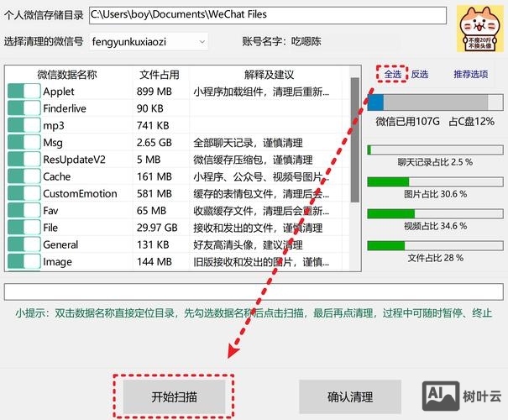This screenshot has height=420, width=508.
Task: Open the WeChat account dropdown fengyunkuxiaozi
Action: pos(149,42)
